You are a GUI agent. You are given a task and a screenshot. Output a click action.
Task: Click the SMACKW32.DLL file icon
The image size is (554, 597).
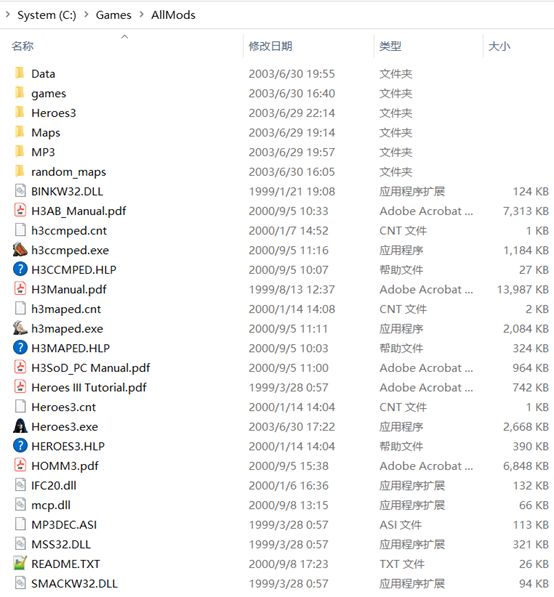pyautogui.click(x=20, y=583)
